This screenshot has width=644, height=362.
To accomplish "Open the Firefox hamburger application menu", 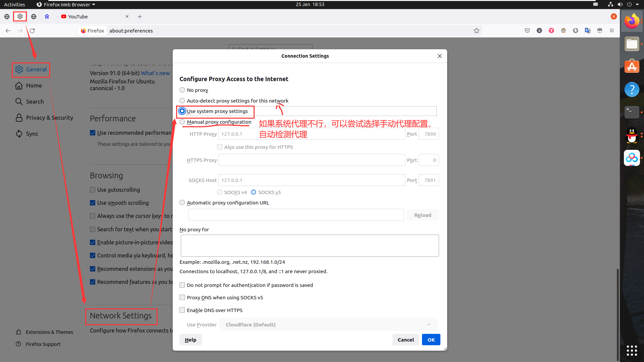I will pyautogui.click(x=611, y=31).
